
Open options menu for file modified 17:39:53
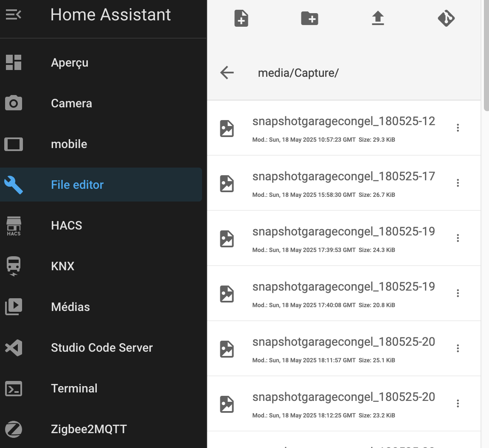pyautogui.click(x=458, y=238)
